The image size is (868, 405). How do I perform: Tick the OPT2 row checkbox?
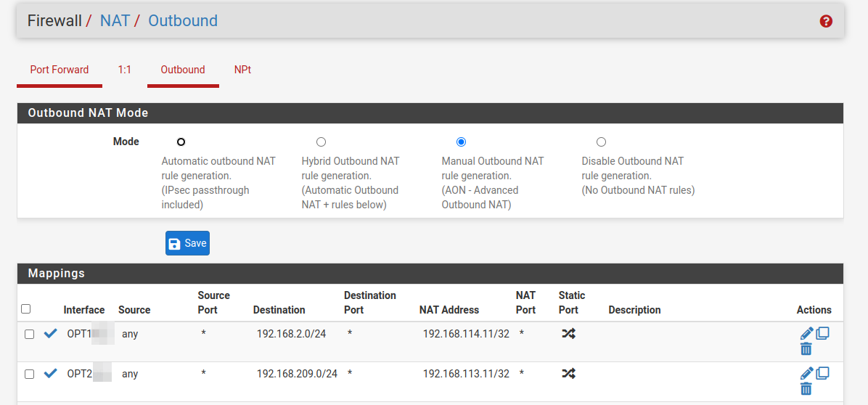click(30, 375)
